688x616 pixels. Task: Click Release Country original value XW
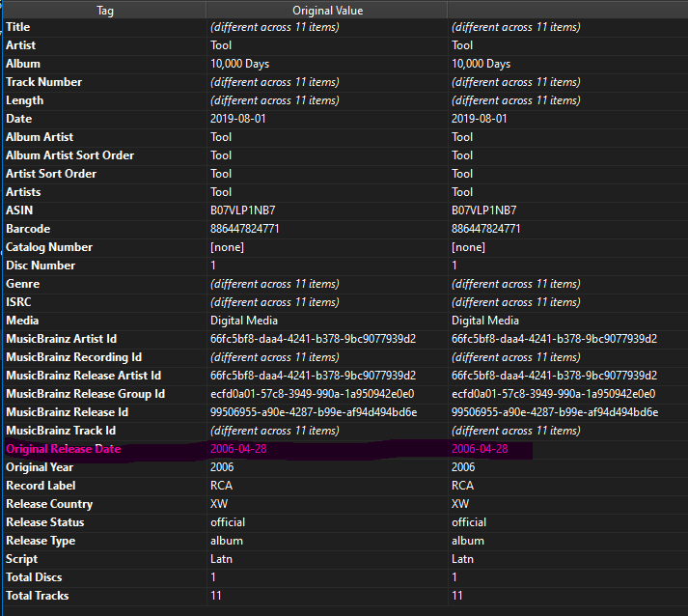click(219, 504)
